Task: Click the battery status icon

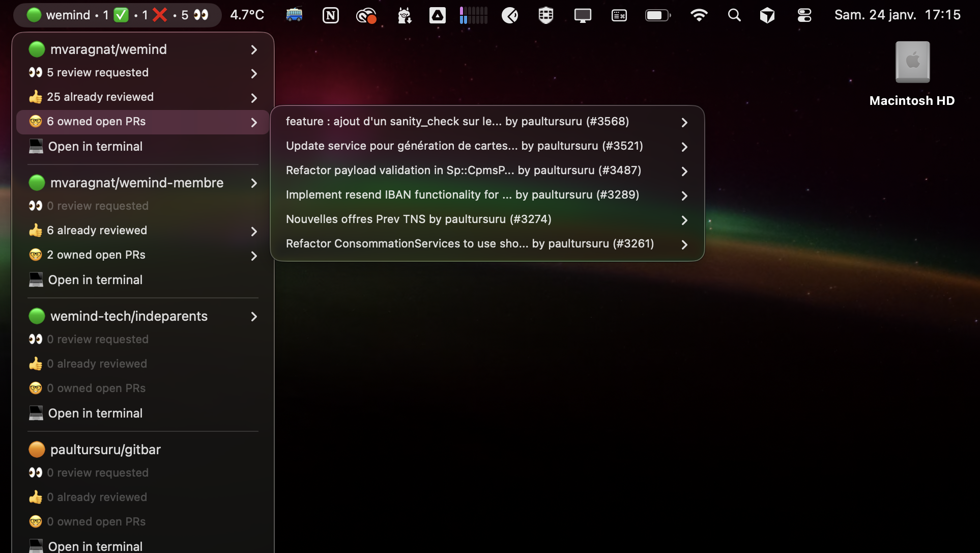Action: (x=657, y=15)
